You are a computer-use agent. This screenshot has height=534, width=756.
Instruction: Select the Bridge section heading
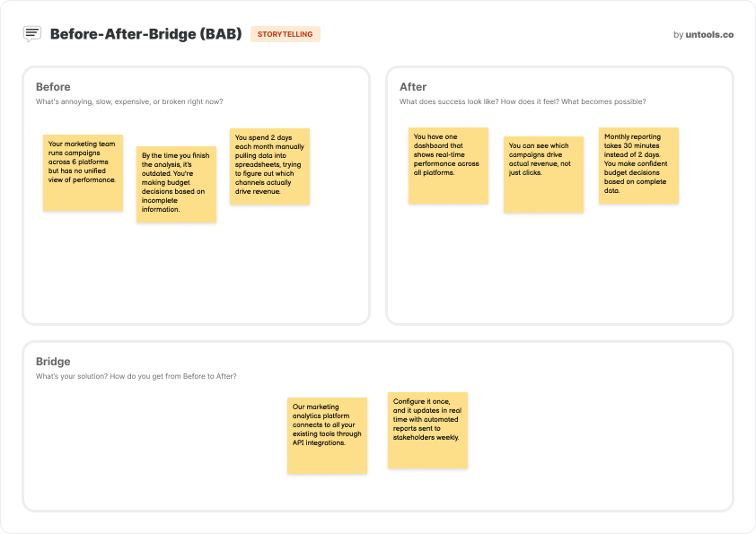53,362
